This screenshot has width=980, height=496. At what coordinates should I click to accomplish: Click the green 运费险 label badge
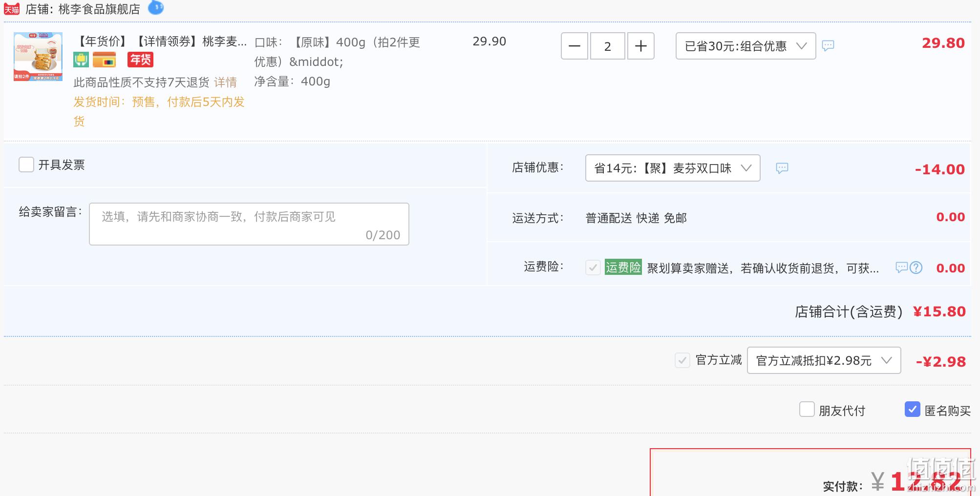pos(623,267)
